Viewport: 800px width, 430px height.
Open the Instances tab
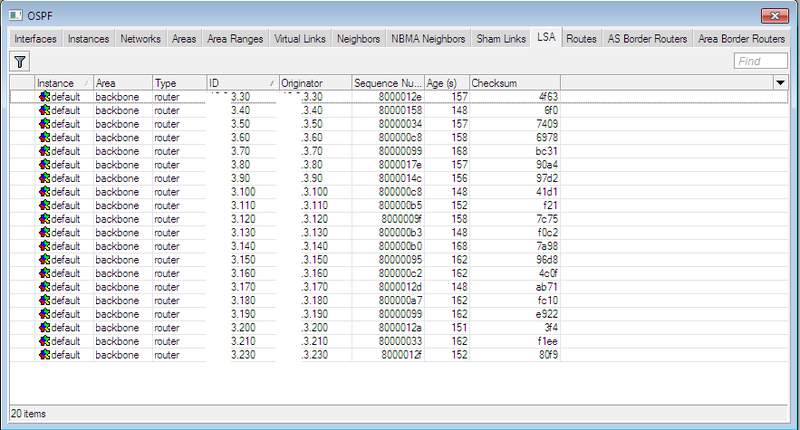(x=88, y=39)
